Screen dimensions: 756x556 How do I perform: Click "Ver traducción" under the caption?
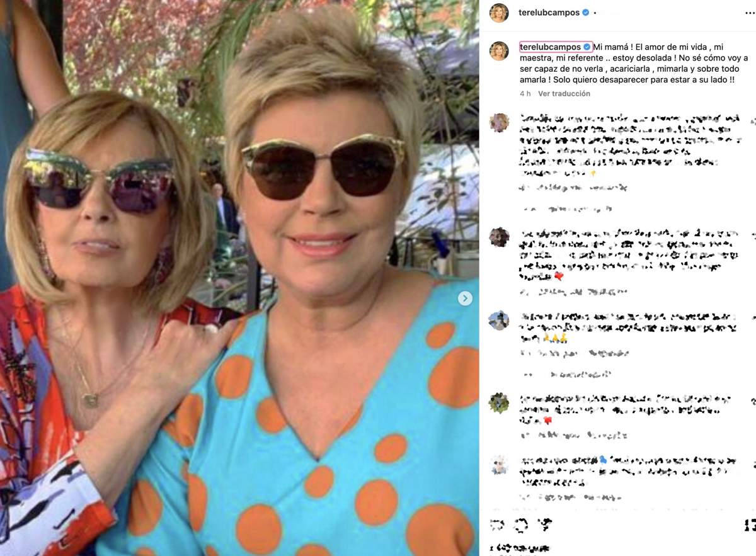click(x=564, y=94)
